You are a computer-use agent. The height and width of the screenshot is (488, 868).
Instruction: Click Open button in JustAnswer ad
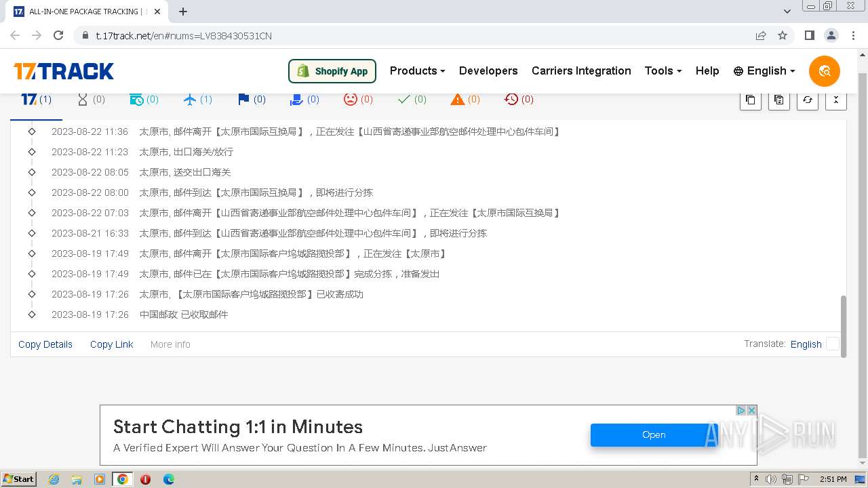654,435
